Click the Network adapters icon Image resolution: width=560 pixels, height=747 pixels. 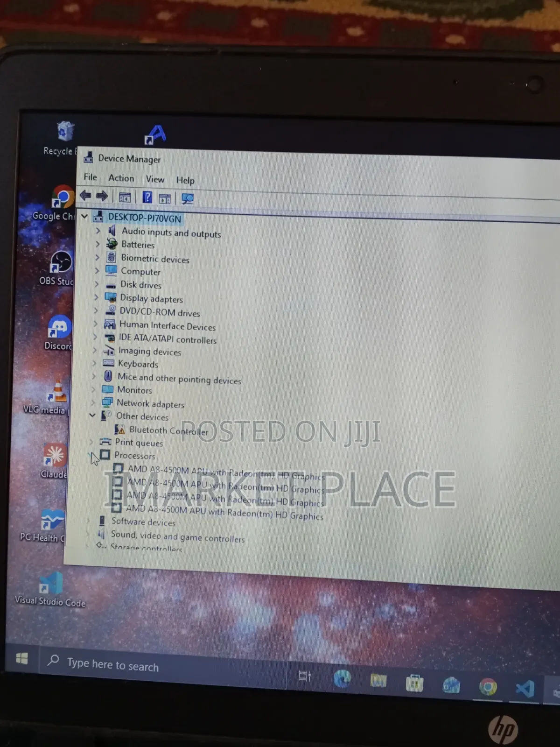[x=107, y=402]
